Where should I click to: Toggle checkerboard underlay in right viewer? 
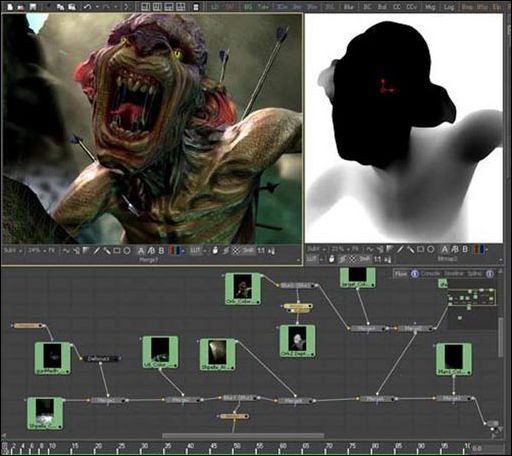(x=353, y=259)
